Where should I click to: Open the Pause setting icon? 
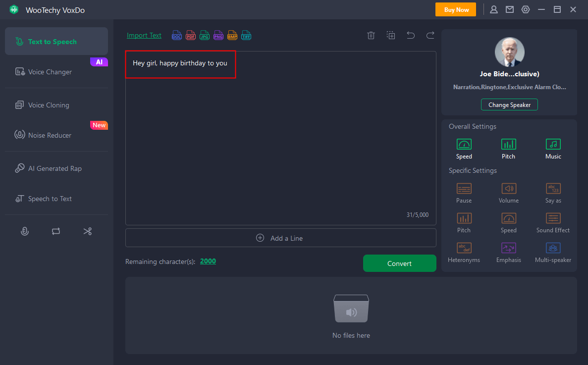[x=464, y=189]
